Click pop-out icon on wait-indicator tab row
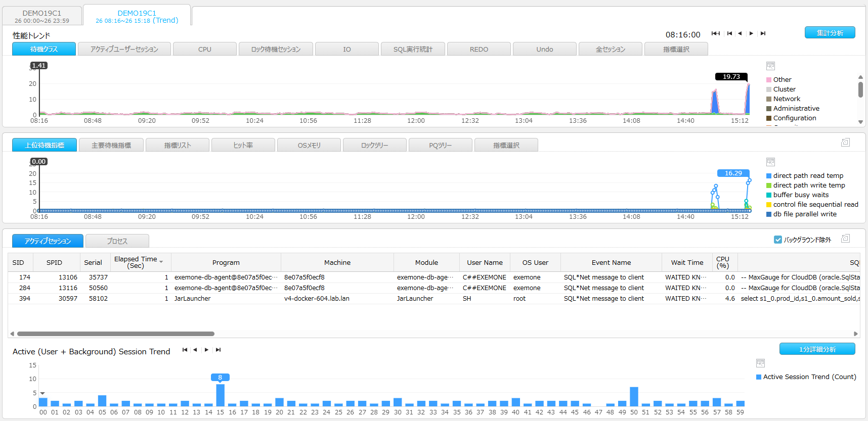This screenshot has width=868, height=421. pos(845,143)
